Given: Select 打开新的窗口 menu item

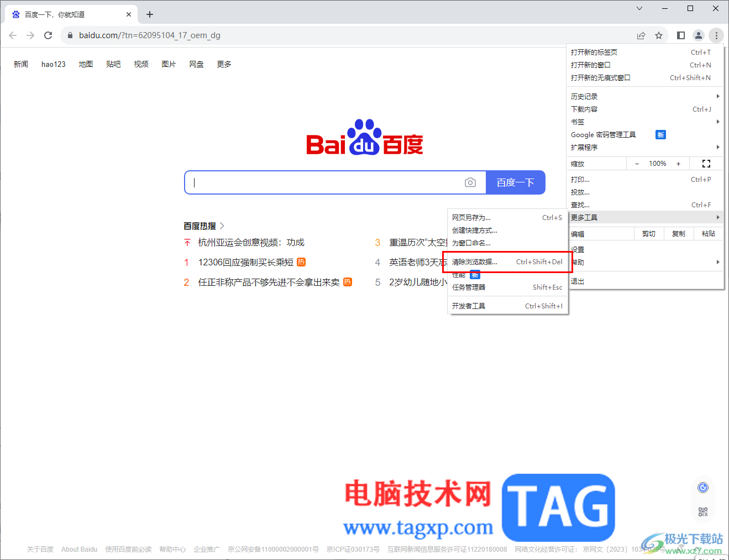Looking at the screenshot, I should point(646,65).
